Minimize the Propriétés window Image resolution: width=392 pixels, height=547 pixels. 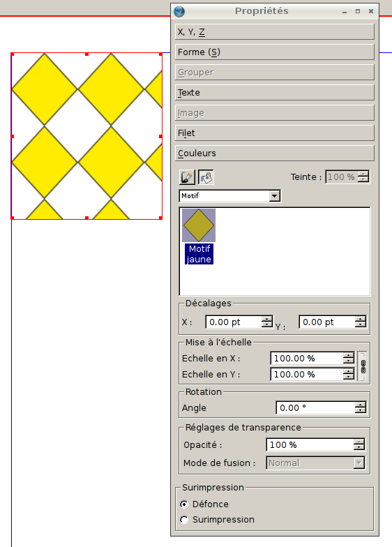click(x=345, y=11)
